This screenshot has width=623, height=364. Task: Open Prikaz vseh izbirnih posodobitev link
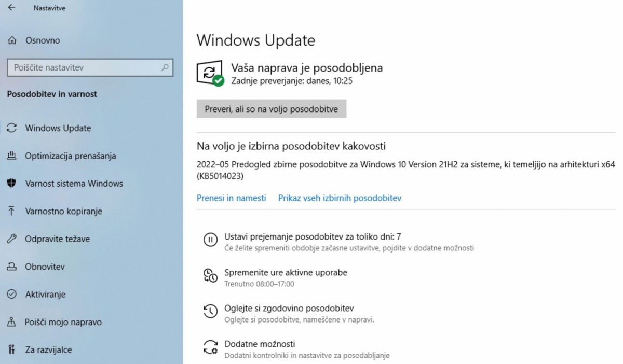pyautogui.click(x=340, y=198)
